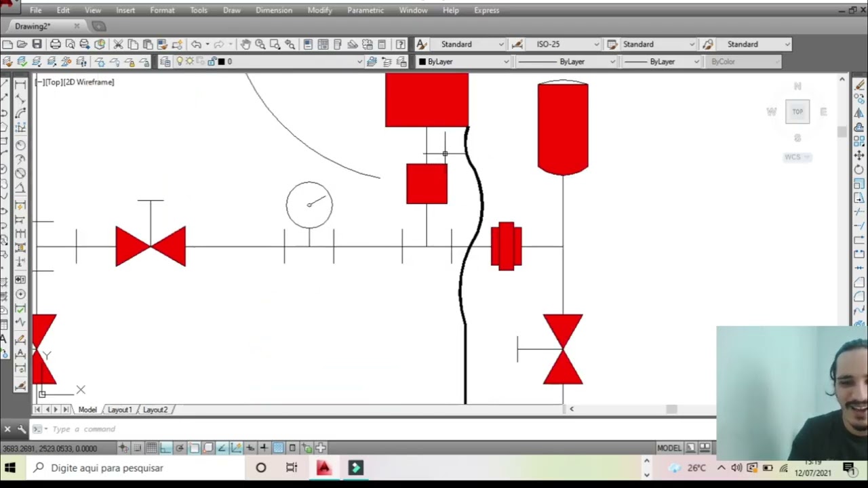Open the text style Standard dropdown
Viewport: 868px width, 488px height.
click(501, 44)
